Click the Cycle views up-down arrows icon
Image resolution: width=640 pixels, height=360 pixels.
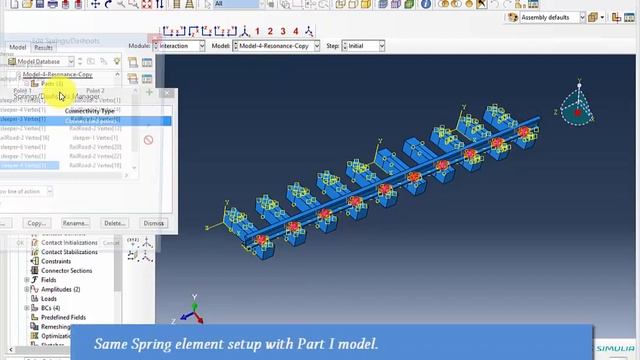pyautogui.click(x=160, y=4)
